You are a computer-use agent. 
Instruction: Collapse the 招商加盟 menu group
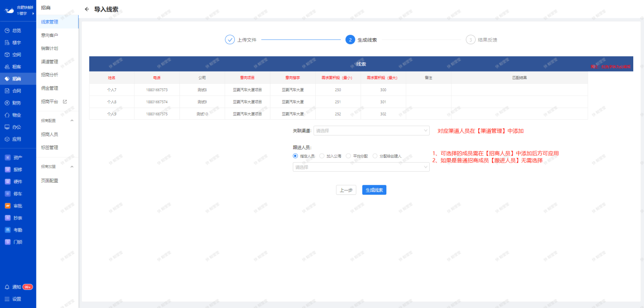tap(72, 166)
